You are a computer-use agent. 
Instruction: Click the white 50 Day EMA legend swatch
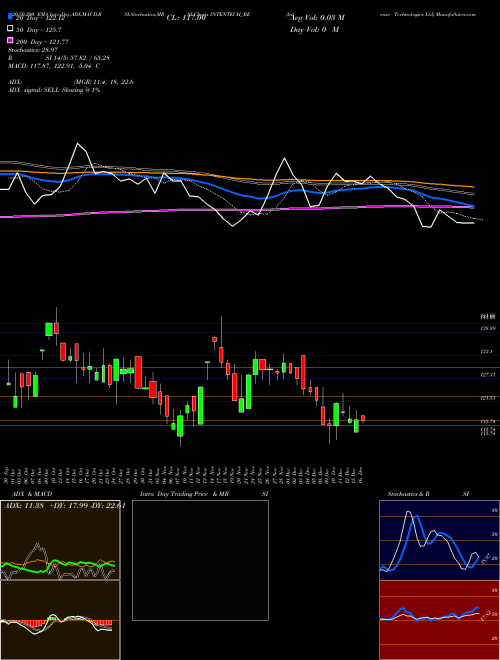[10, 29]
